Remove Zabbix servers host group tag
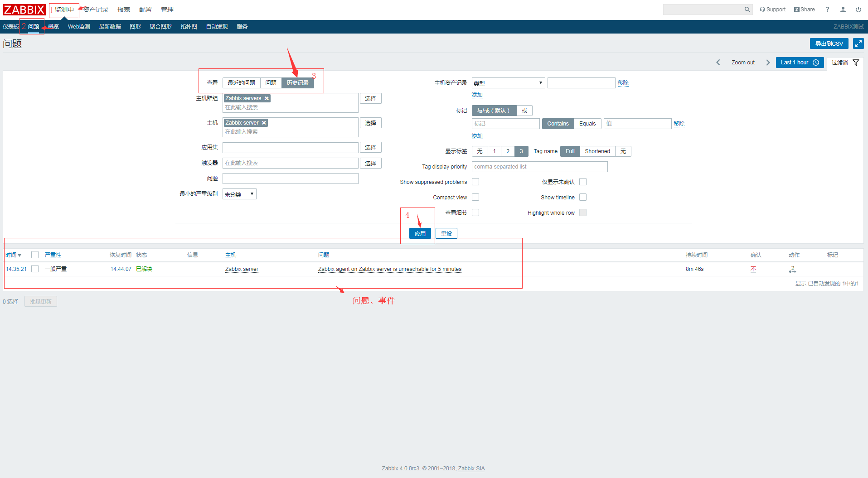Image resolution: width=868 pixels, height=478 pixels. 267,98
